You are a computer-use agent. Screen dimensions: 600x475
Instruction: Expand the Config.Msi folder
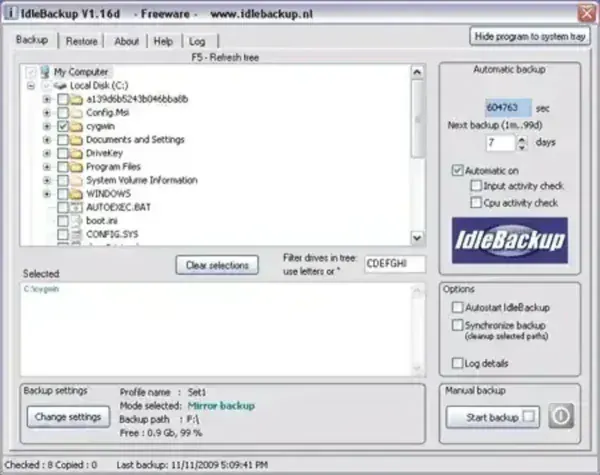pyautogui.click(x=47, y=113)
